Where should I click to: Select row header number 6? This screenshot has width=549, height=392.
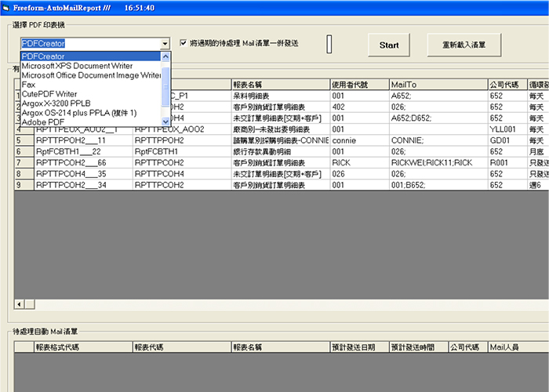24,151
